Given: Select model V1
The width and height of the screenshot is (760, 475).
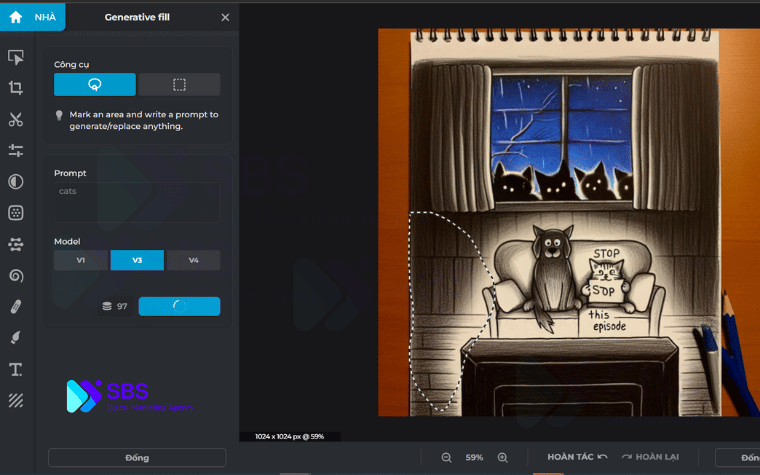Looking at the screenshot, I should pos(81,260).
